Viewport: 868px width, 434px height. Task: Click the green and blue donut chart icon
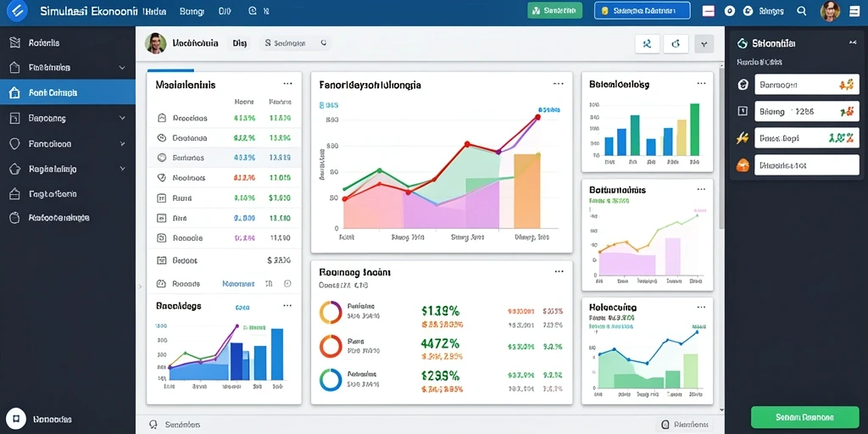331,380
